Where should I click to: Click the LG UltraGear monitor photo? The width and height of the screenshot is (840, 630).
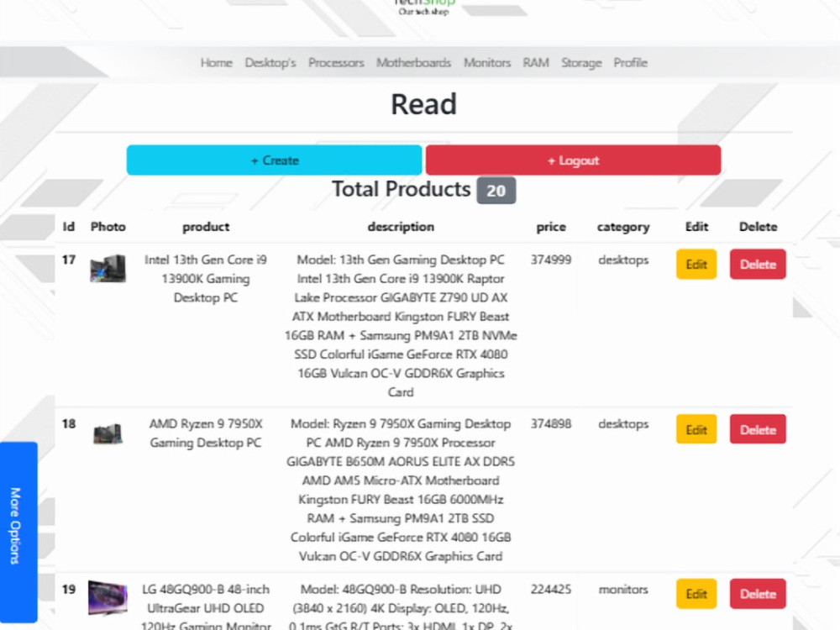[108, 598]
